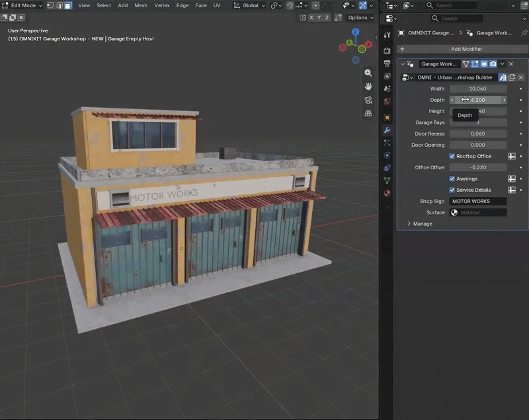This screenshot has width=529, height=420.
Task: Open the Object properties tab
Action: 387,117
